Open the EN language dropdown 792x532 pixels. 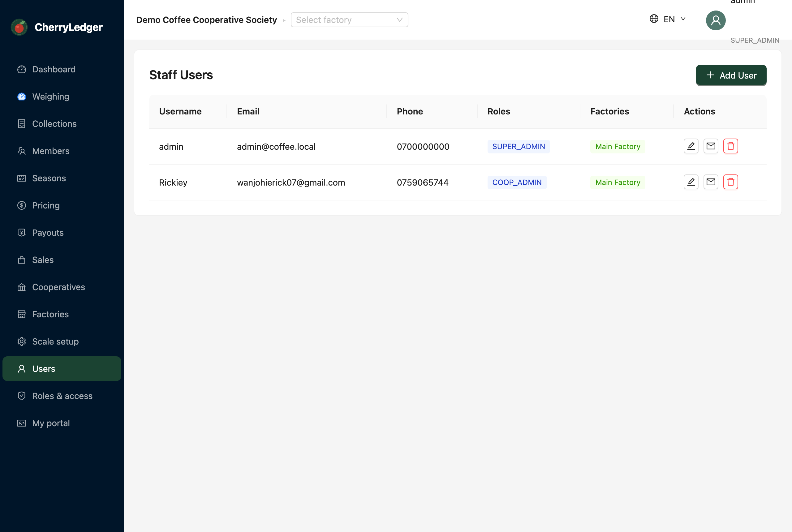tap(668, 19)
